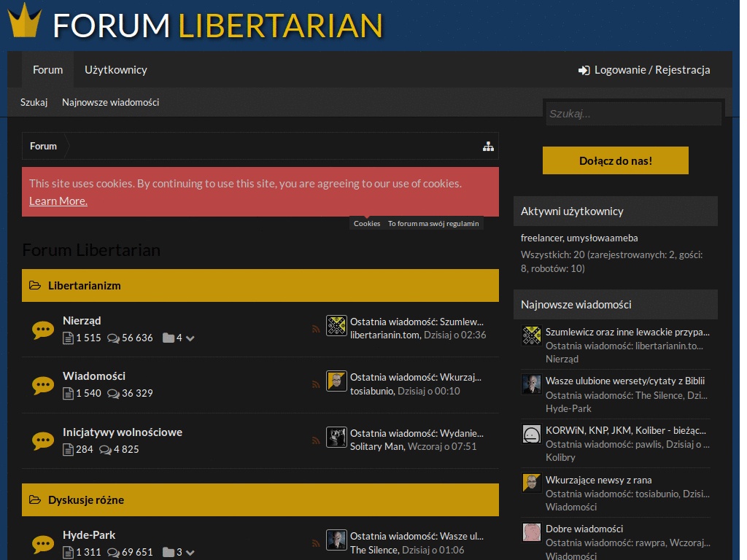Click avatar beside KORWiN, KNP thread
The width and height of the screenshot is (747, 560).
tap(531, 434)
